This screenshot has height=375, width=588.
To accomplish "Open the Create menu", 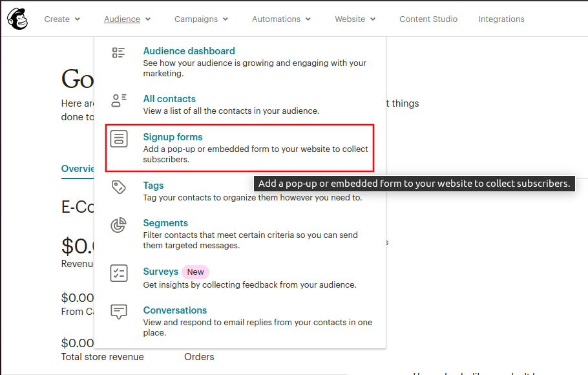I will click(57, 19).
